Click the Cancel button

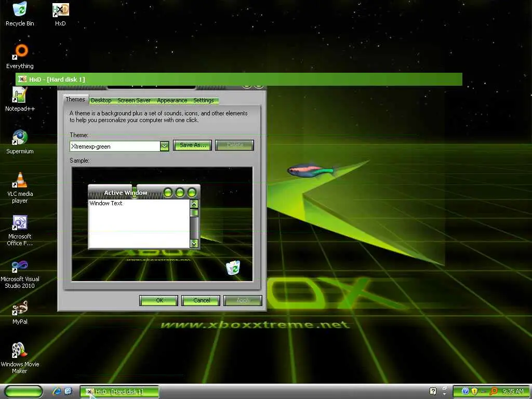click(x=201, y=300)
